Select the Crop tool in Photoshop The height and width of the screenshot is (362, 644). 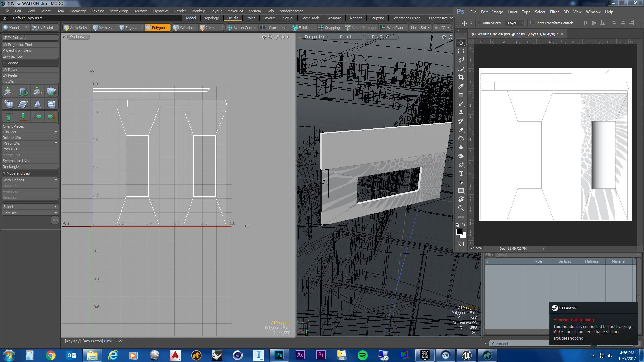461,77
